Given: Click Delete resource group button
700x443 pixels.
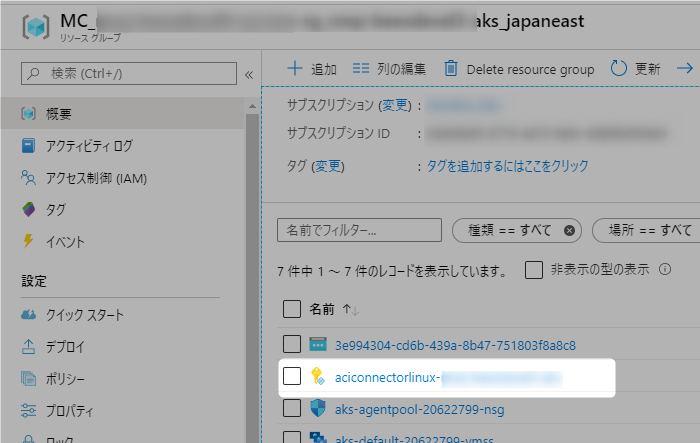Looking at the screenshot, I should [519, 69].
